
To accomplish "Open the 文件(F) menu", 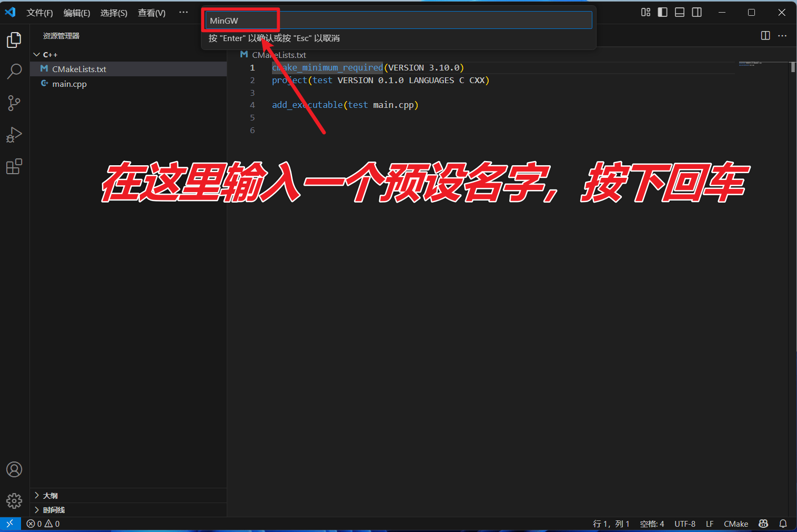I will [x=39, y=13].
